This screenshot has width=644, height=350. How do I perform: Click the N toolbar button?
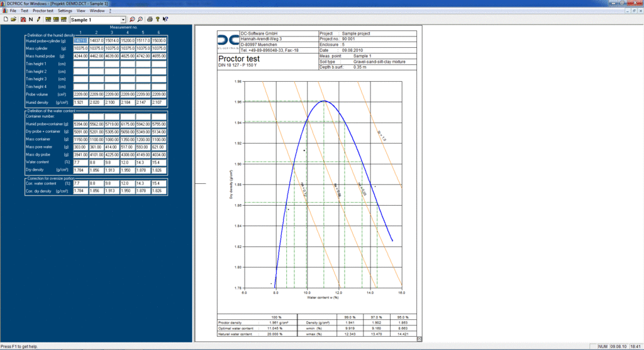click(x=31, y=20)
